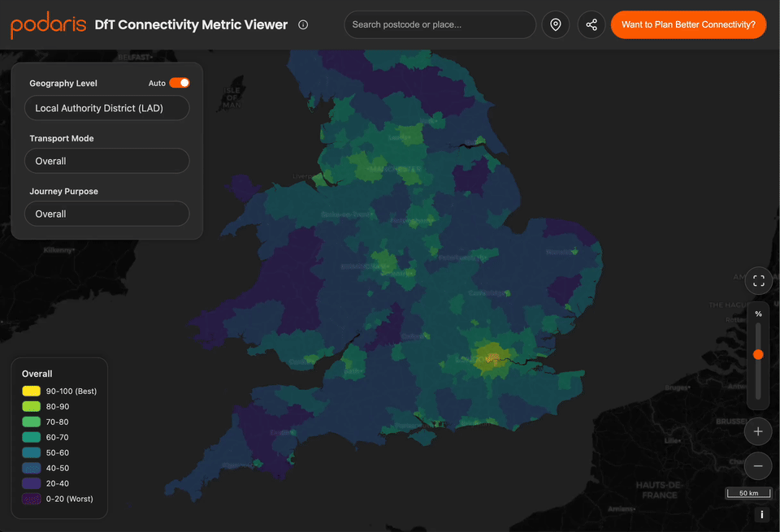
Task: Open the Local Authority District dropdown
Action: [106, 107]
